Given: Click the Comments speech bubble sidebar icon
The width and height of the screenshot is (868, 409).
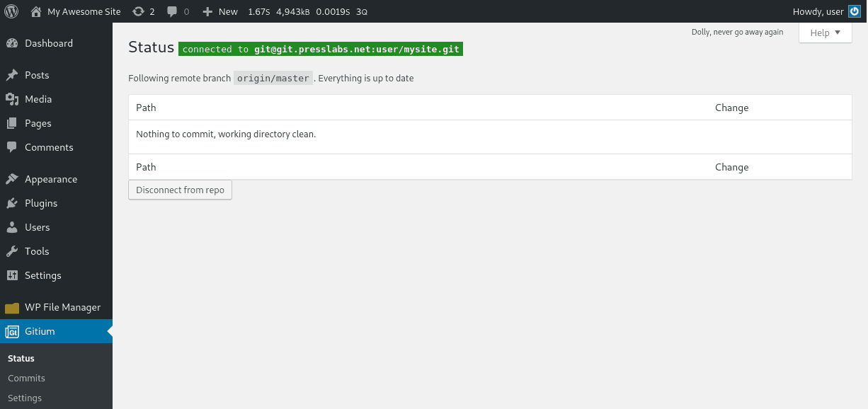Looking at the screenshot, I should pos(12,147).
